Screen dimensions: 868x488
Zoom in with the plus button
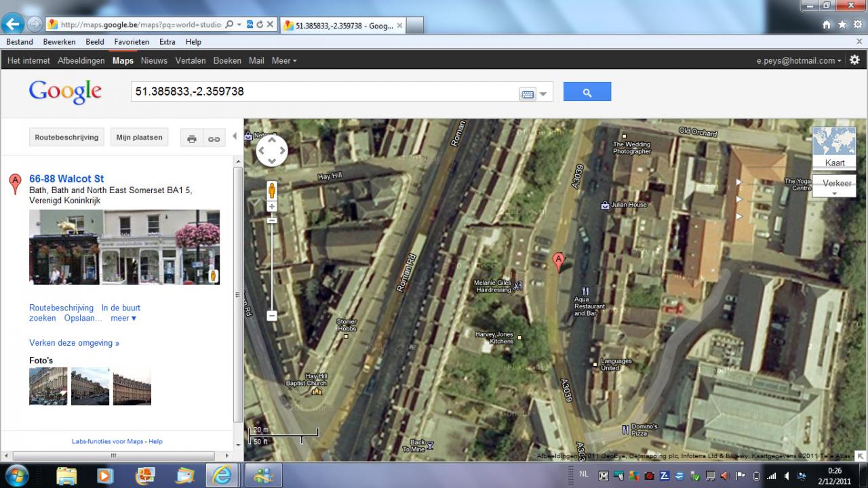tap(272, 207)
